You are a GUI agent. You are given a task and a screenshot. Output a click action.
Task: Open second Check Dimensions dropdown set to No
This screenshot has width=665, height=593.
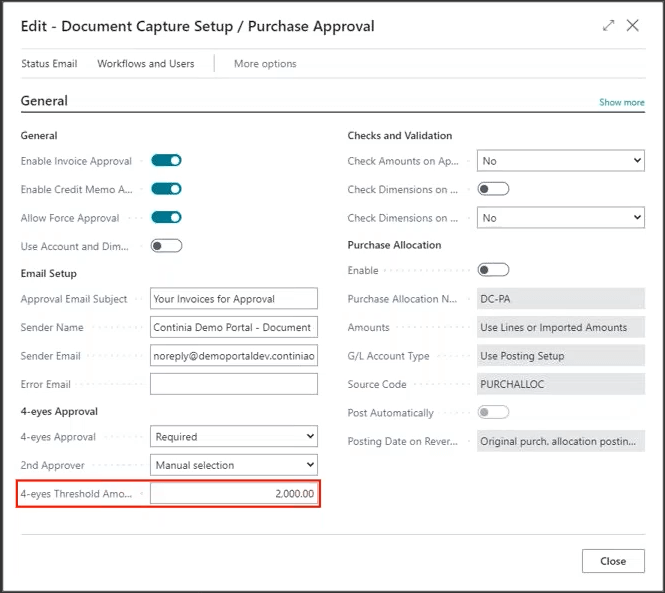click(561, 218)
